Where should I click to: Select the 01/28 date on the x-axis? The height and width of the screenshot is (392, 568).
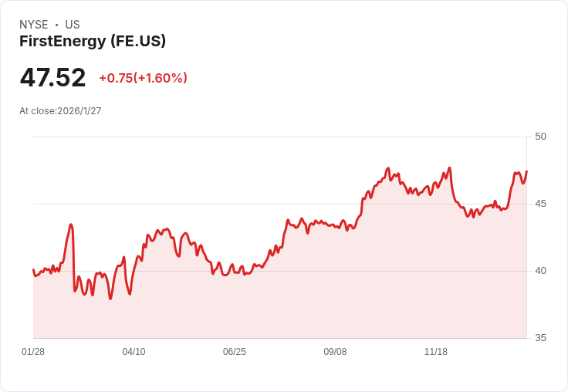pyautogui.click(x=33, y=352)
